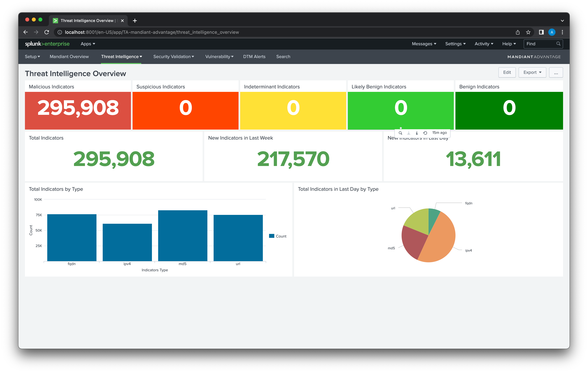Click the Edit button
This screenshot has height=373, width=588.
(507, 72)
